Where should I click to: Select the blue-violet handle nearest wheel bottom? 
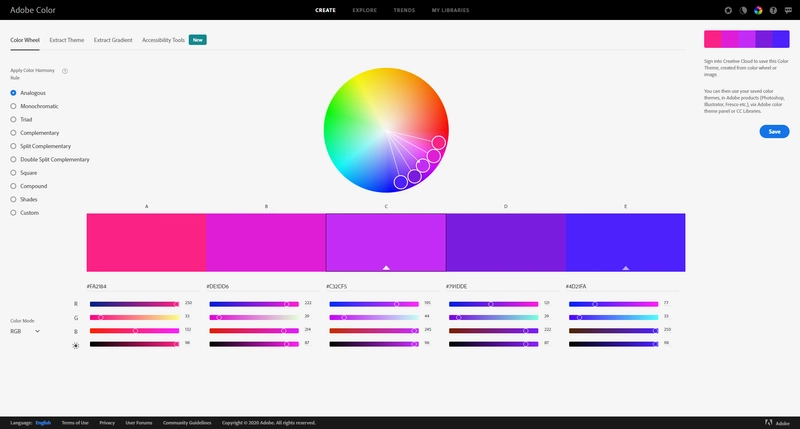pyautogui.click(x=401, y=182)
